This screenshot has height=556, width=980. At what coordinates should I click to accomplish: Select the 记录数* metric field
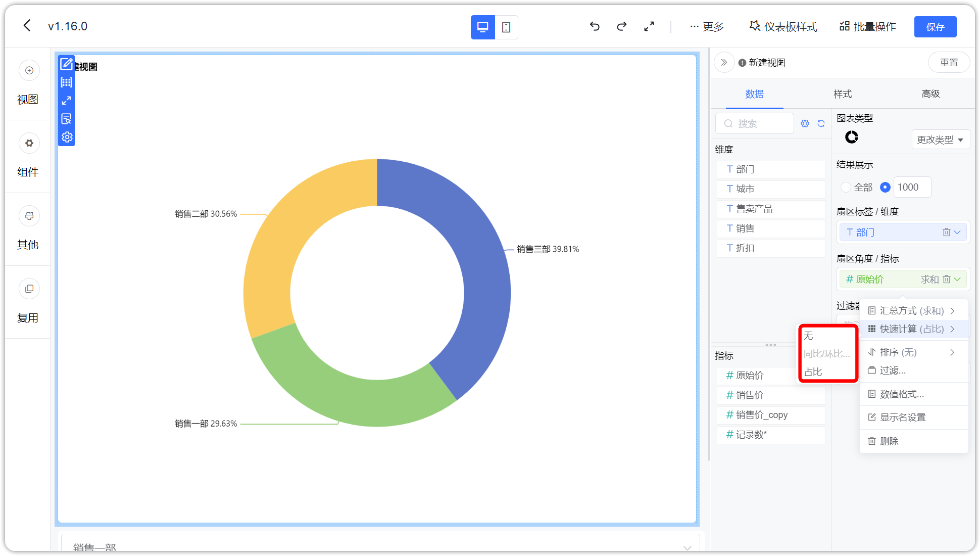[x=770, y=435]
